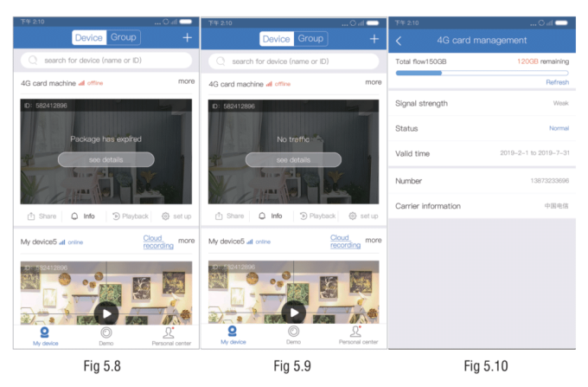The height and width of the screenshot is (387, 588).
Task: Open the Demo tab in the Fig 5.8 screen
Action: pyautogui.click(x=105, y=335)
